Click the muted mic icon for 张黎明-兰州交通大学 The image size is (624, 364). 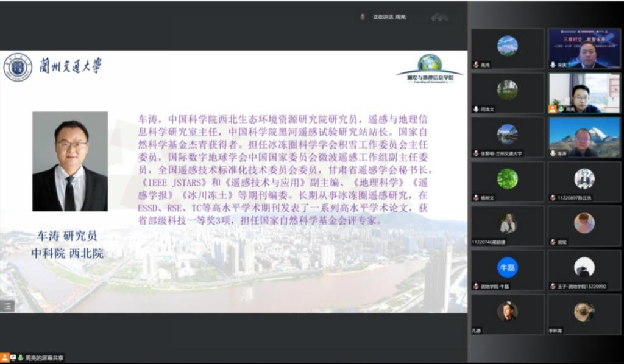pos(476,153)
